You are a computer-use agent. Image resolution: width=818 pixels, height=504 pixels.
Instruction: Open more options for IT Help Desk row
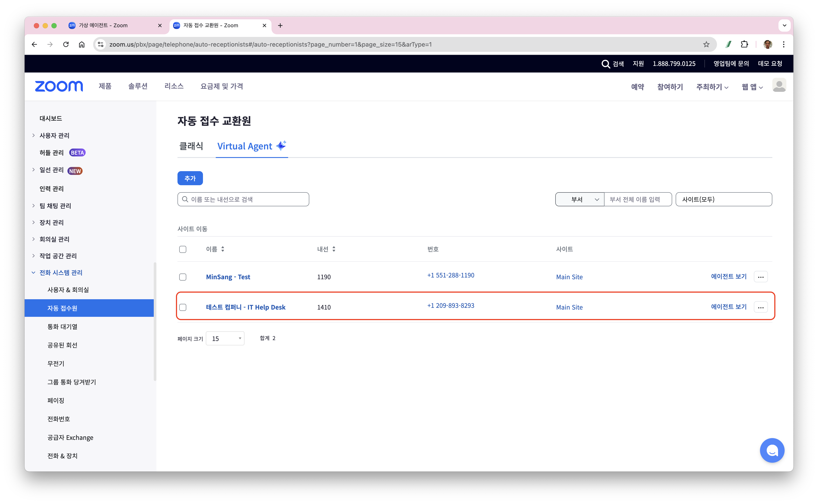(760, 307)
